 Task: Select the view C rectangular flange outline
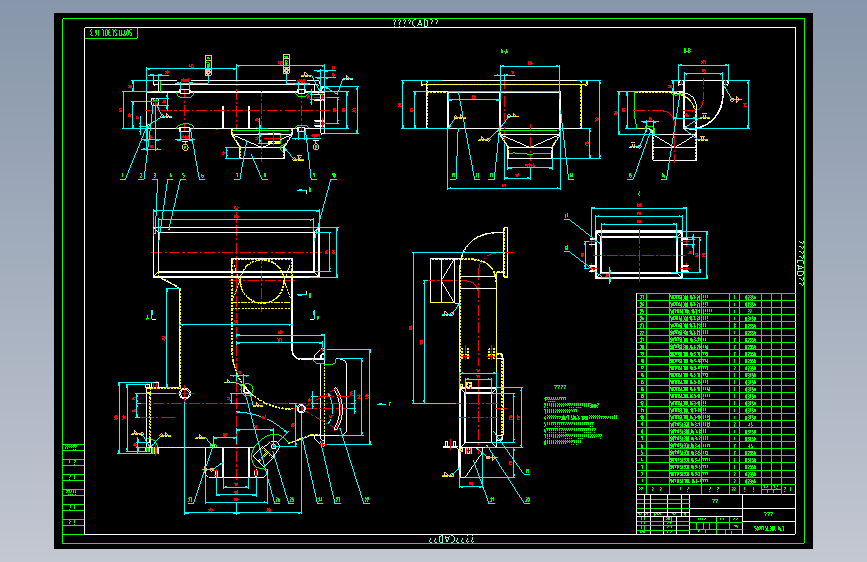point(639,254)
